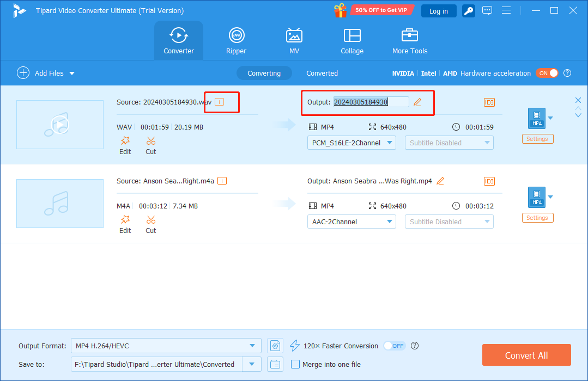Image resolution: width=588 pixels, height=381 pixels.
Task: Click the Convert All button
Action: point(526,355)
